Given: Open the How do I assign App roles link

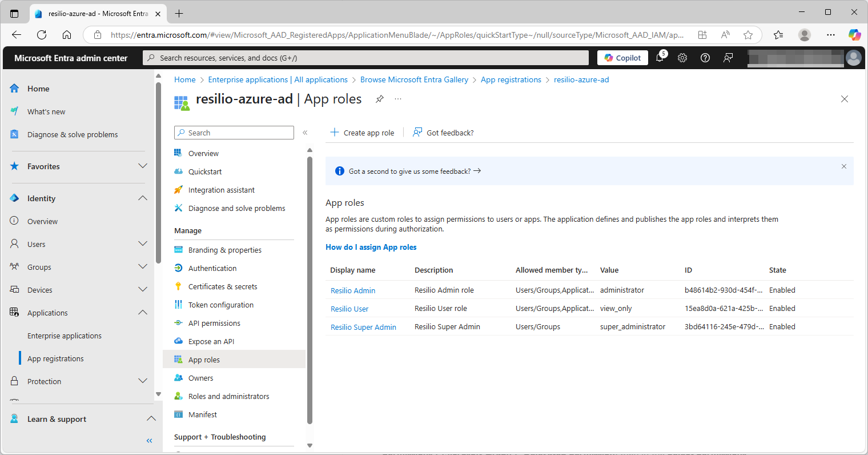Looking at the screenshot, I should click(x=371, y=247).
